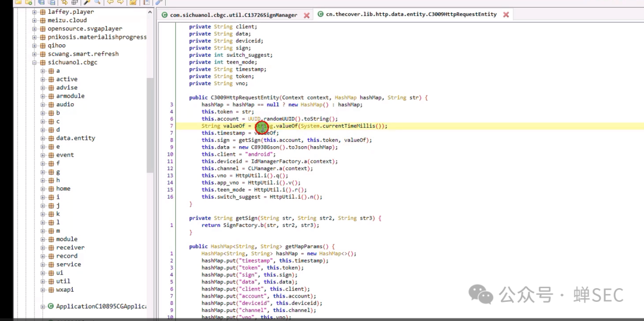The height and width of the screenshot is (321, 644).
Task: Click hashMap.put("timestamp" line in getMapParams
Action: (265, 261)
